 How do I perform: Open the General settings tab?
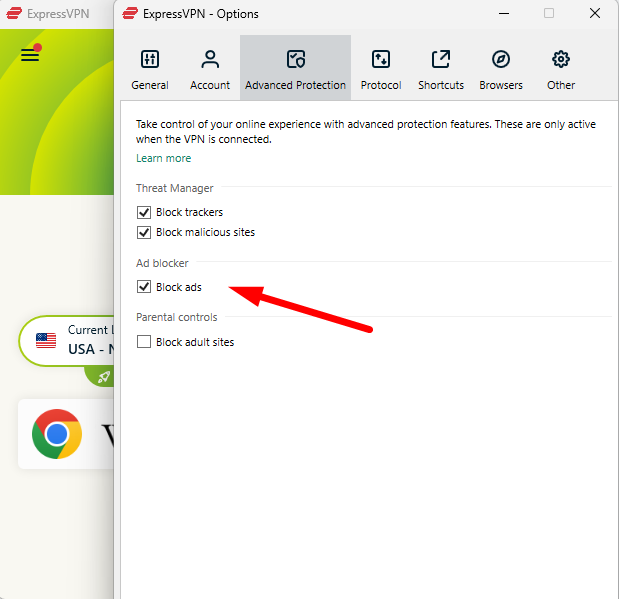pos(150,69)
